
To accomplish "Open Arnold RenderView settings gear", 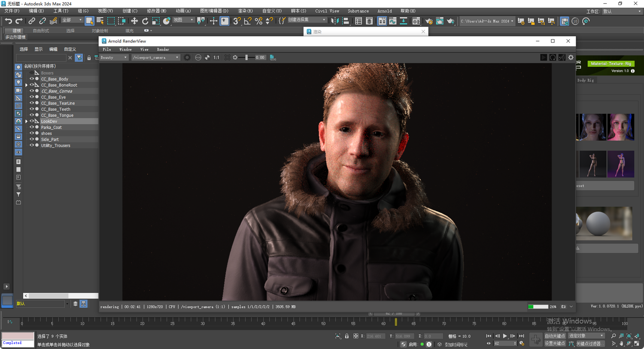I will click(571, 58).
